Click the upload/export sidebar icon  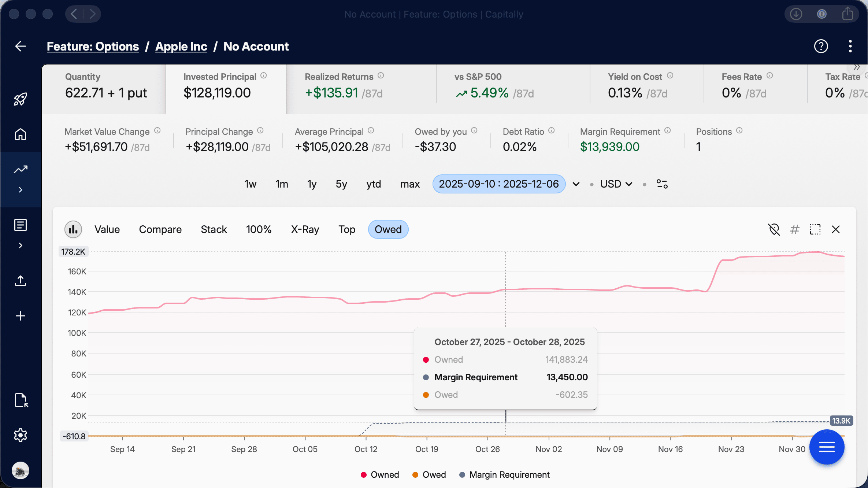coord(21,281)
